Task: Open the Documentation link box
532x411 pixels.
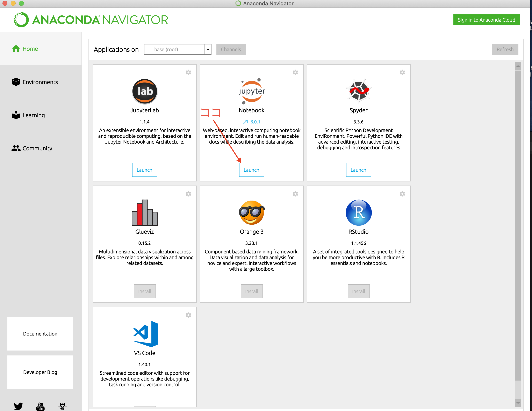Action: 40,334
